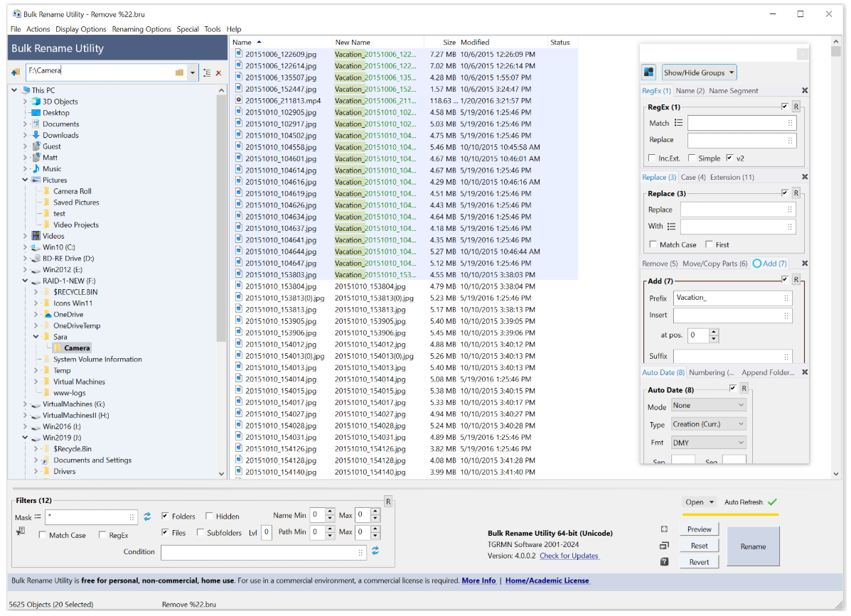Click the R reset button for Add (7)
Image resolution: width=851 pixels, height=616 pixels.
(x=796, y=279)
